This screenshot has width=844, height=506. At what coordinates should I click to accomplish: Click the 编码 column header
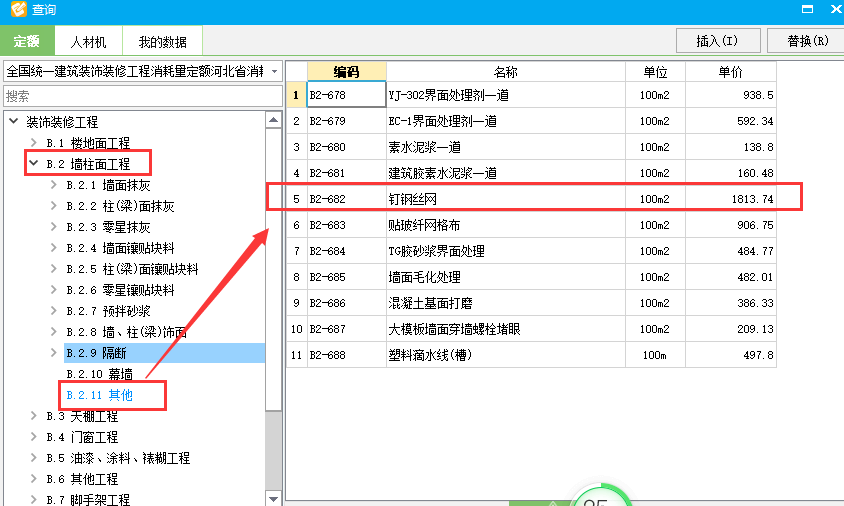pos(347,72)
